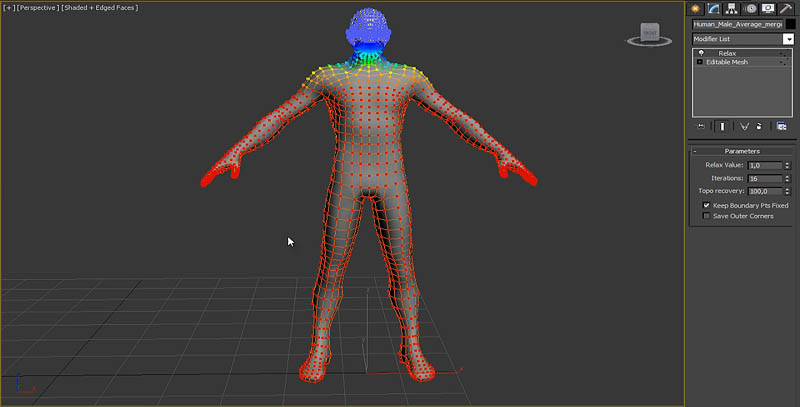Switch to the Modify panel tab
The image size is (800, 407).
[x=714, y=8]
